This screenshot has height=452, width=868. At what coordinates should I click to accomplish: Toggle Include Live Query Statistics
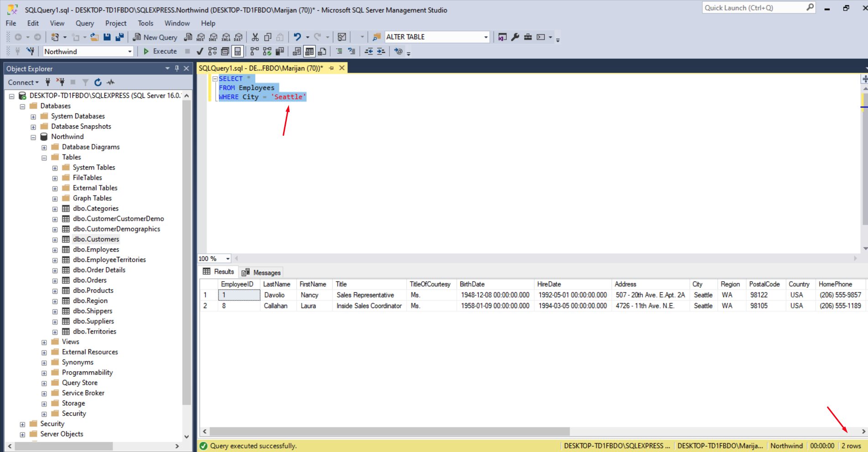267,51
